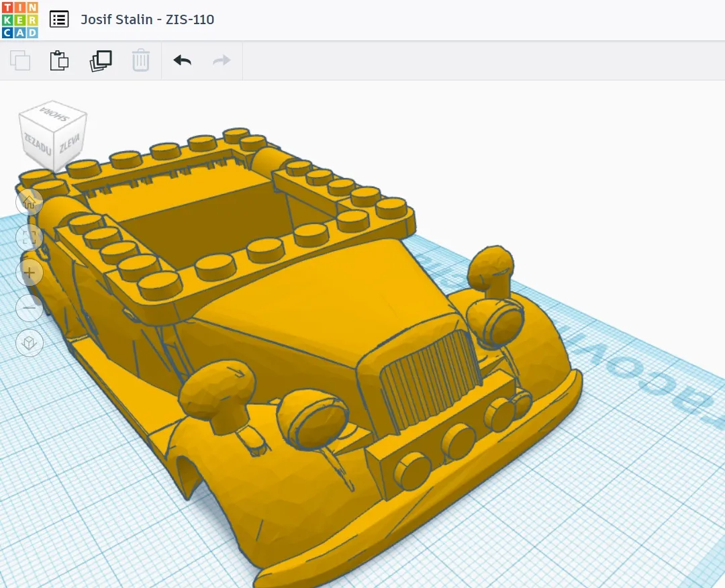Select the ZEZADU face of the view cube
725x588 pixels.
[36, 143]
